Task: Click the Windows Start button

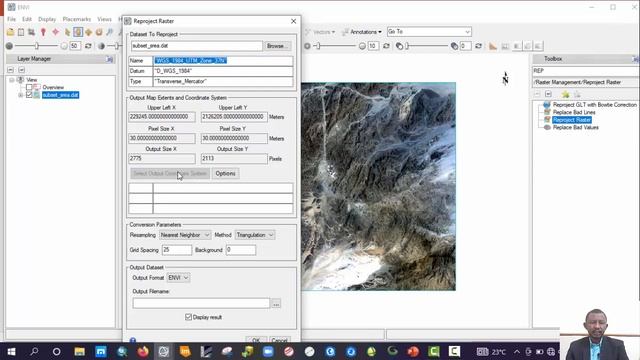Action: [x=11, y=351]
